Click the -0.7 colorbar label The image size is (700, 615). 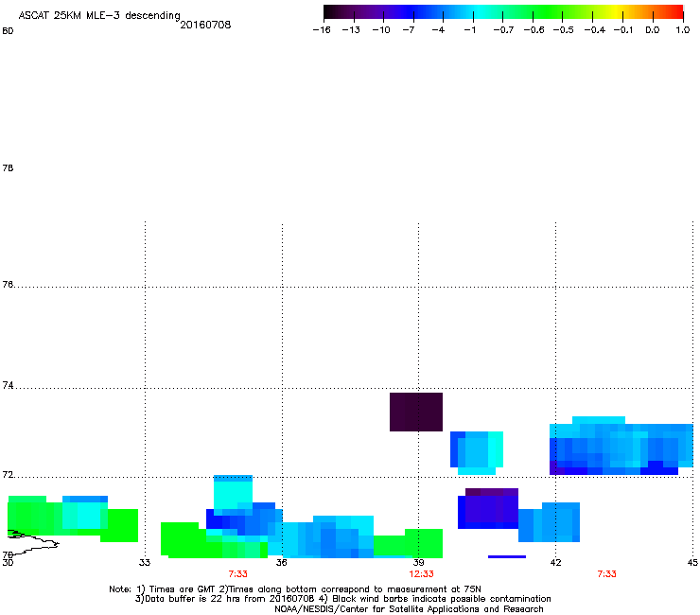point(503,30)
